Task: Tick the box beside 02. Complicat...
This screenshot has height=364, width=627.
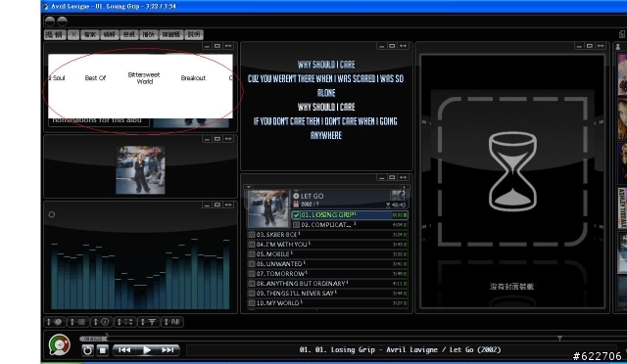Action: point(296,225)
